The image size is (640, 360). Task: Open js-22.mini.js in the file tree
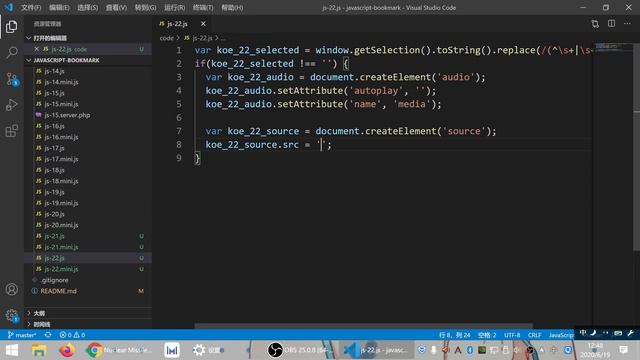click(61, 269)
